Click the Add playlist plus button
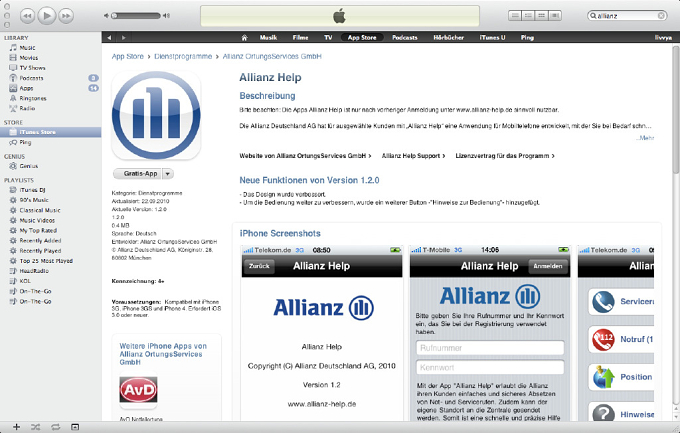Screen dimensions: 680x433 pos(16,427)
